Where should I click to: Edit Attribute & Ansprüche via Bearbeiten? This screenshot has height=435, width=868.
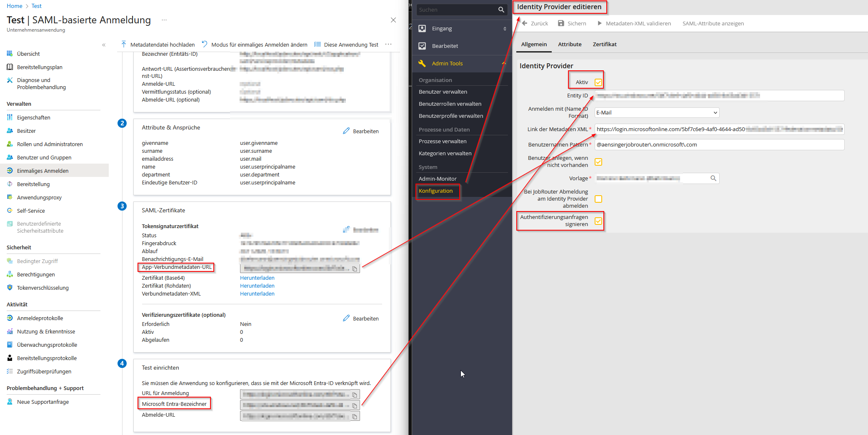(x=361, y=131)
